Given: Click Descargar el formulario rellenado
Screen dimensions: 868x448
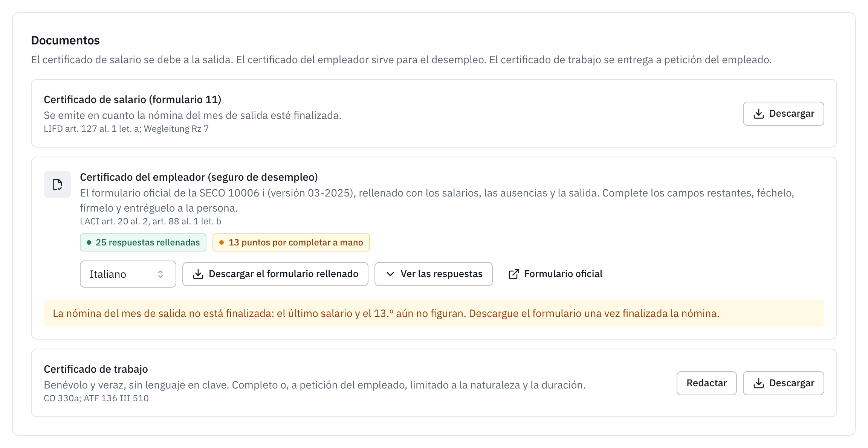Looking at the screenshot, I should 275,274.
